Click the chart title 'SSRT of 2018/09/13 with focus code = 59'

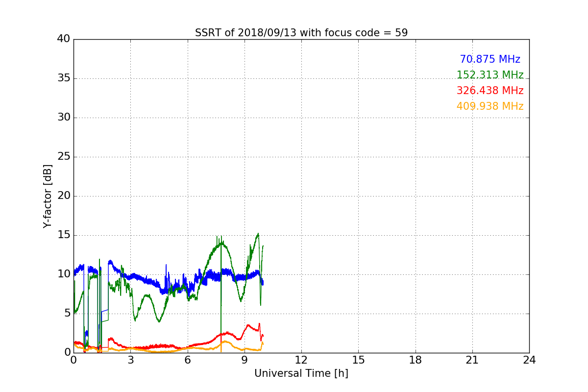pyautogui.click(x=301, y=33)
